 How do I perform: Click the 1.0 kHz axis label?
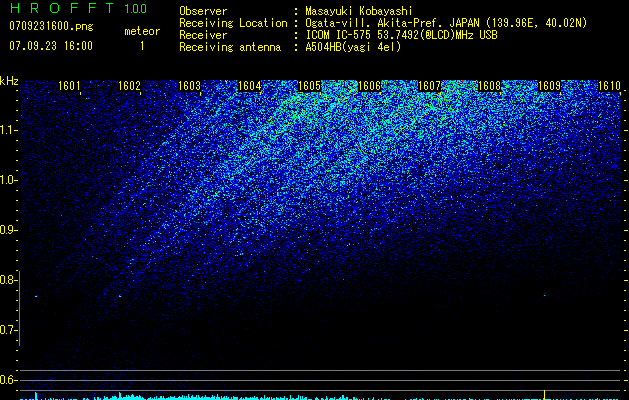click(7, 180)
